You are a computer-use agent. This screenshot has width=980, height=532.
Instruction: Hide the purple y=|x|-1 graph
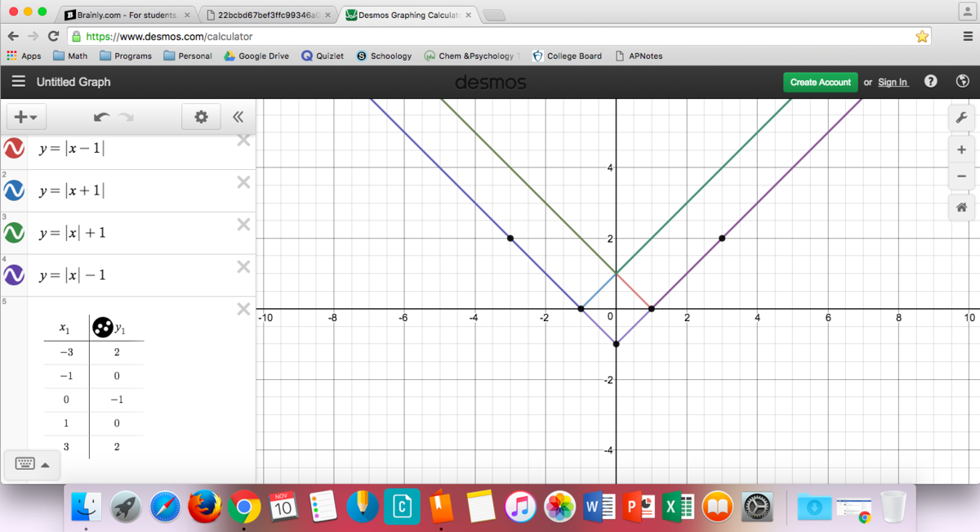(x=14, y=275)
